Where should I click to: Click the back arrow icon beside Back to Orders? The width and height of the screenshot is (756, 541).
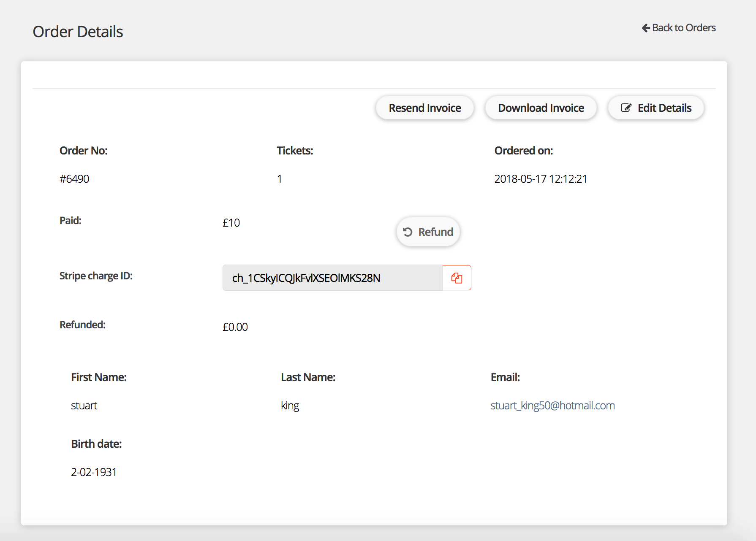coord(646,28)
